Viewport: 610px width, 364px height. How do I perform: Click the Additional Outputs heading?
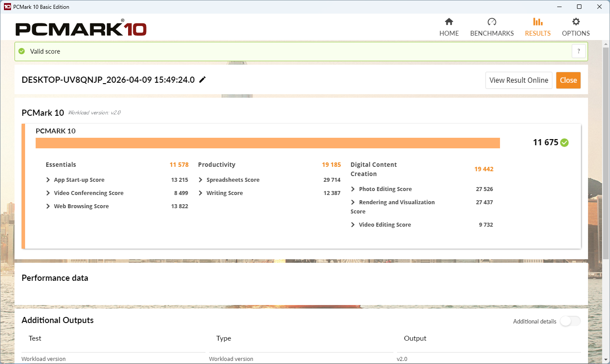click(x=58, y=320)
